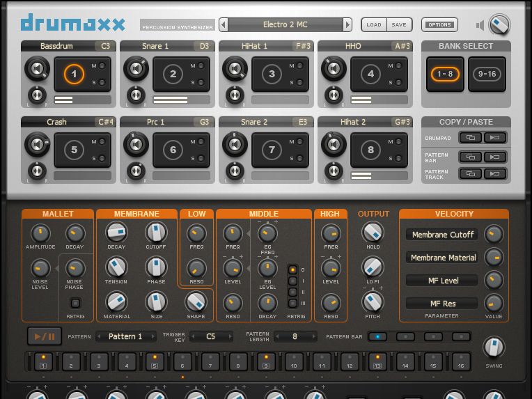
Task: Click the Output Lo Fi knob
Action: pos(373,267)
